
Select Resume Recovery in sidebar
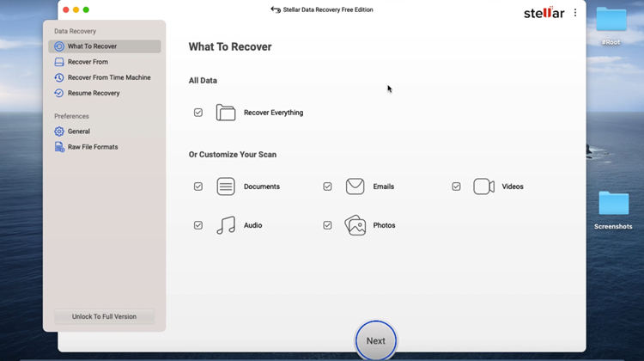click(x=104, y=94)
